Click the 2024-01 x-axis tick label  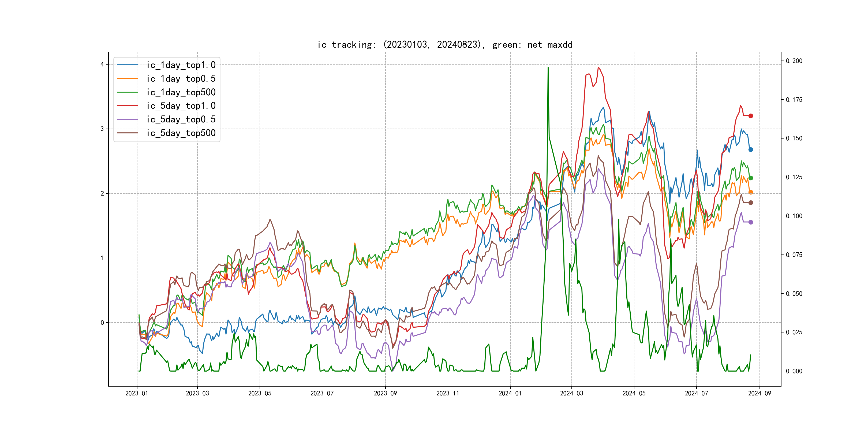(510, 393)
